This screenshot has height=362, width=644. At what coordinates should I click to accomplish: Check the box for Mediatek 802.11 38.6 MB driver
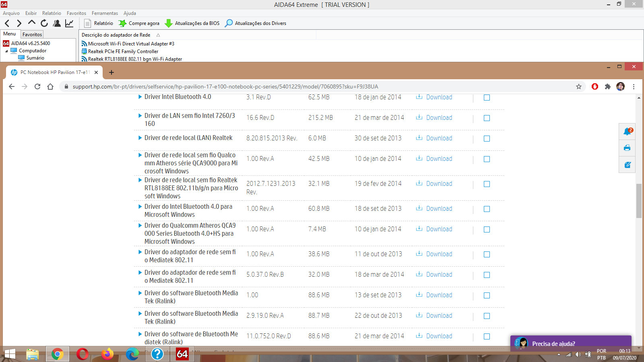click(487, 254)
